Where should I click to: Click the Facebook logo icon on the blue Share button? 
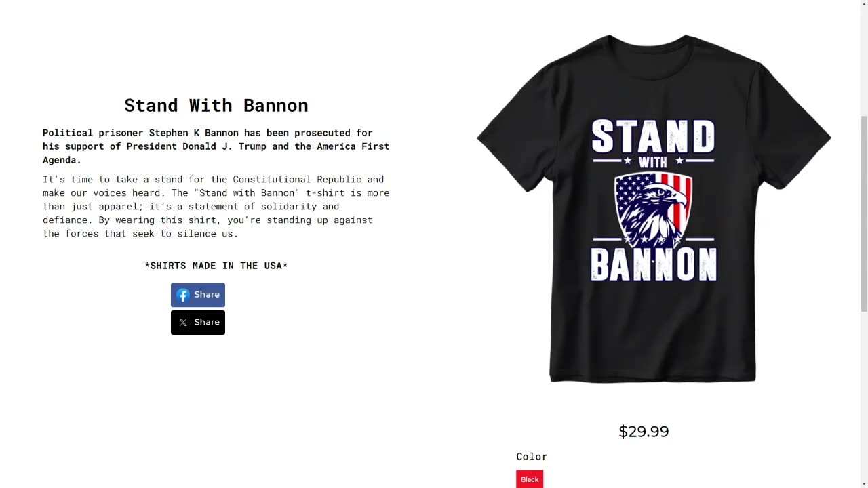pyautogui.click(x=182, y=294)
